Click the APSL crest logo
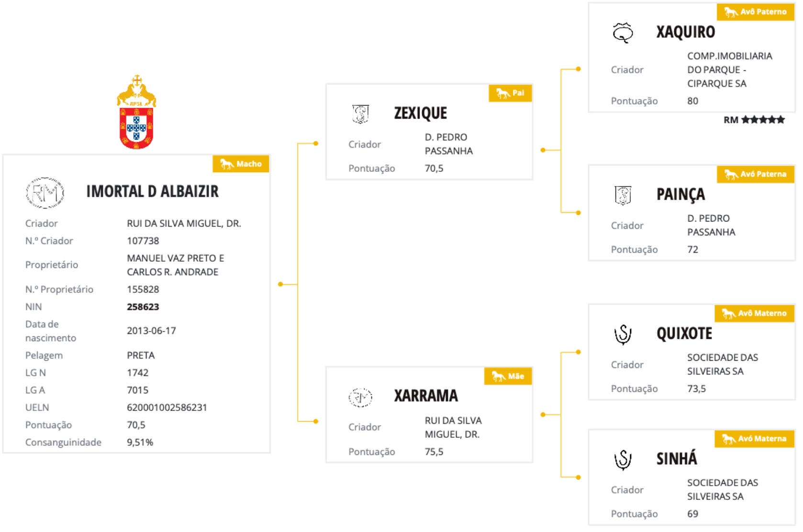The image size is (803, 532). [136, 113]
